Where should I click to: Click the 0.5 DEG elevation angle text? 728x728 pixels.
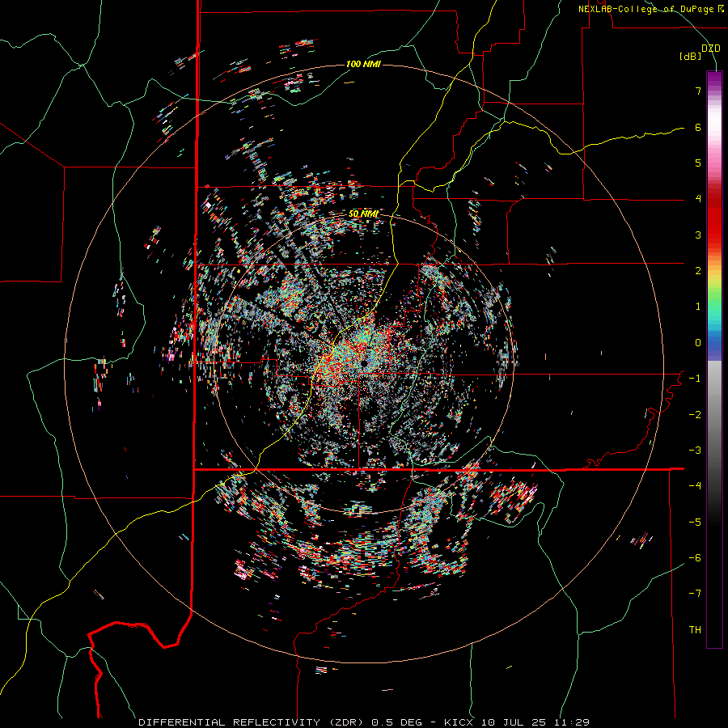(x=396, y=722)
